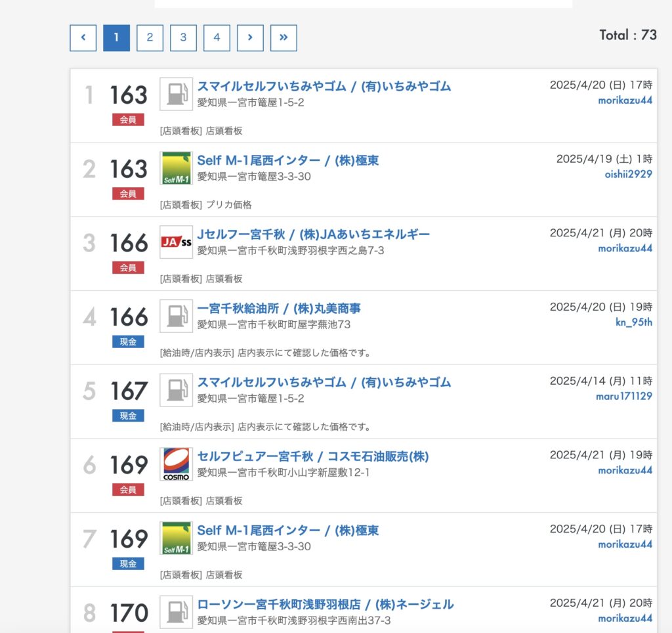Open セルフピュア一宮千秋 station link
The image size is (672, 633).
pos(313,456)
